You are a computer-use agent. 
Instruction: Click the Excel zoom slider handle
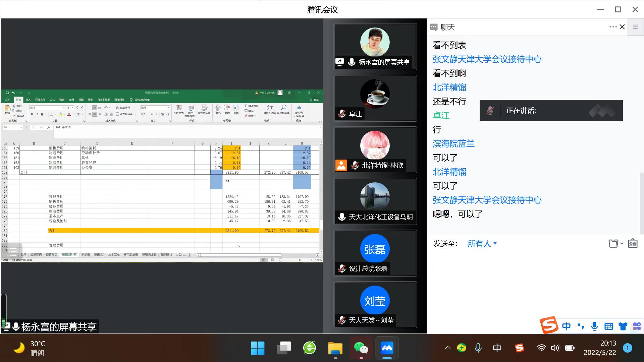(300, 260)
